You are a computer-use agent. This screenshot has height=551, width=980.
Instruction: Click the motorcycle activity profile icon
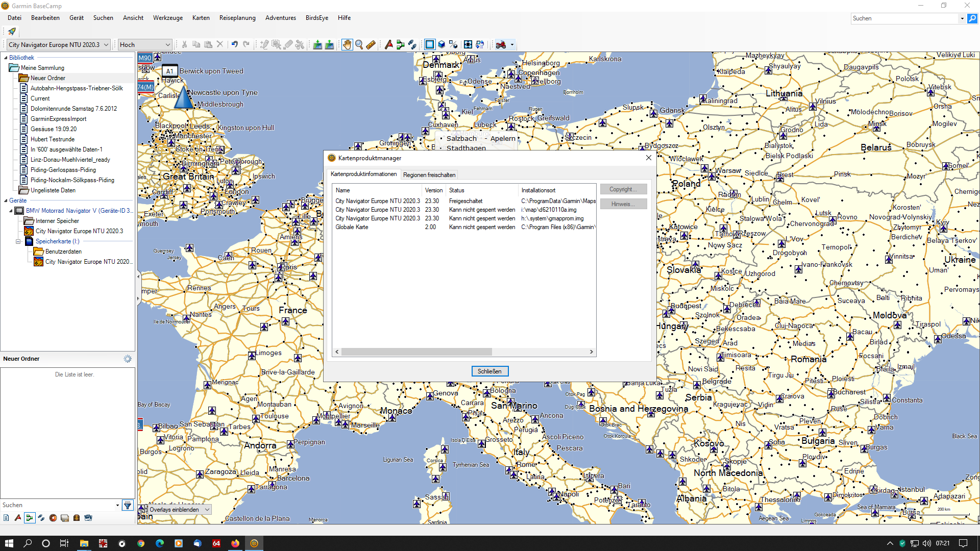(501, 45)
